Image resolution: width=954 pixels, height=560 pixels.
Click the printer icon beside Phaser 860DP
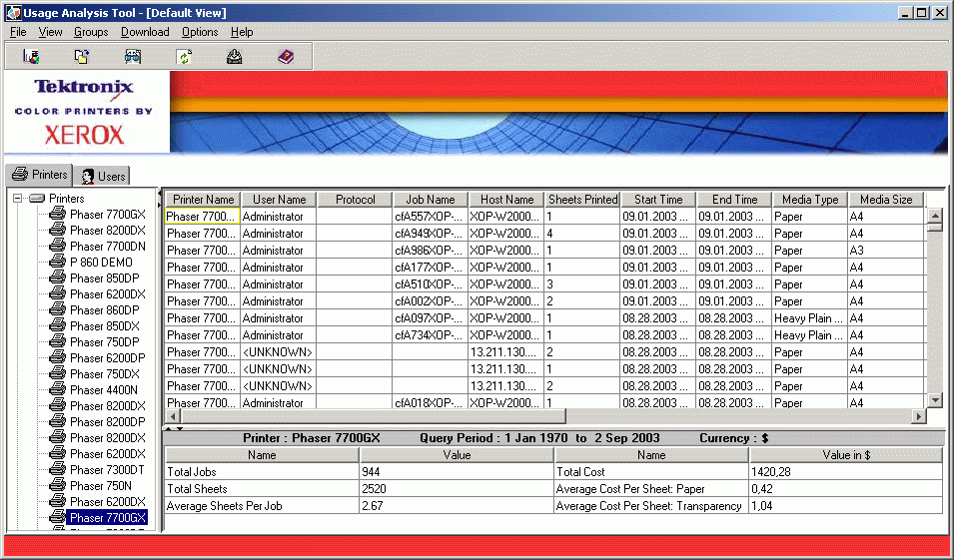(x=58, y=310)
